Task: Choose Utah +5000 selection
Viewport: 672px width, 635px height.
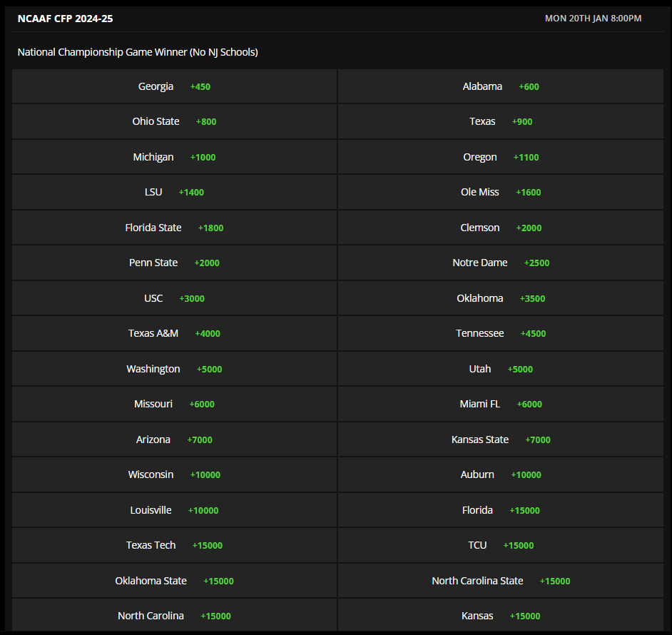Action: coord(501,369)
